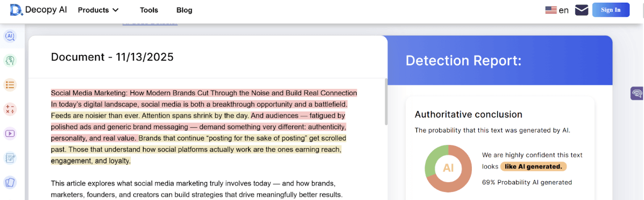Open the purple video player sidebar tool
Screen dimensions: 644x200
10,133
